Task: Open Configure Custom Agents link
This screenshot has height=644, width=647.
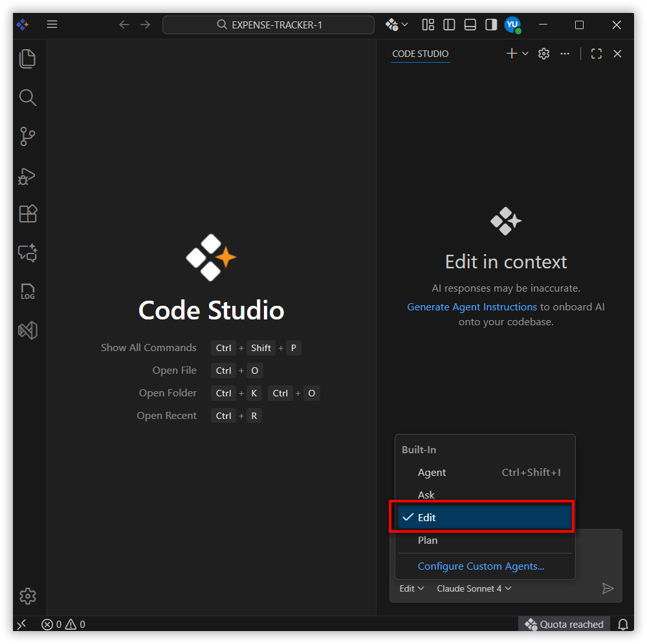Action: pos(481,566)
